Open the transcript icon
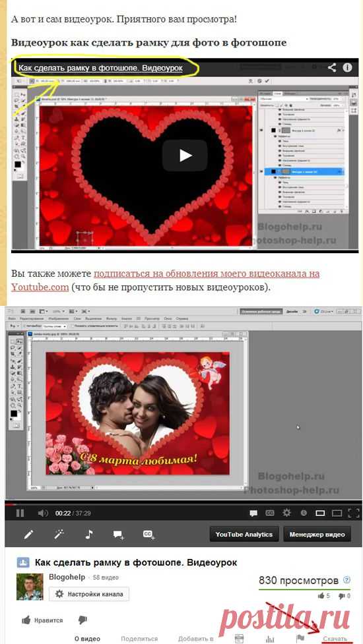 (x=239, y=638)
